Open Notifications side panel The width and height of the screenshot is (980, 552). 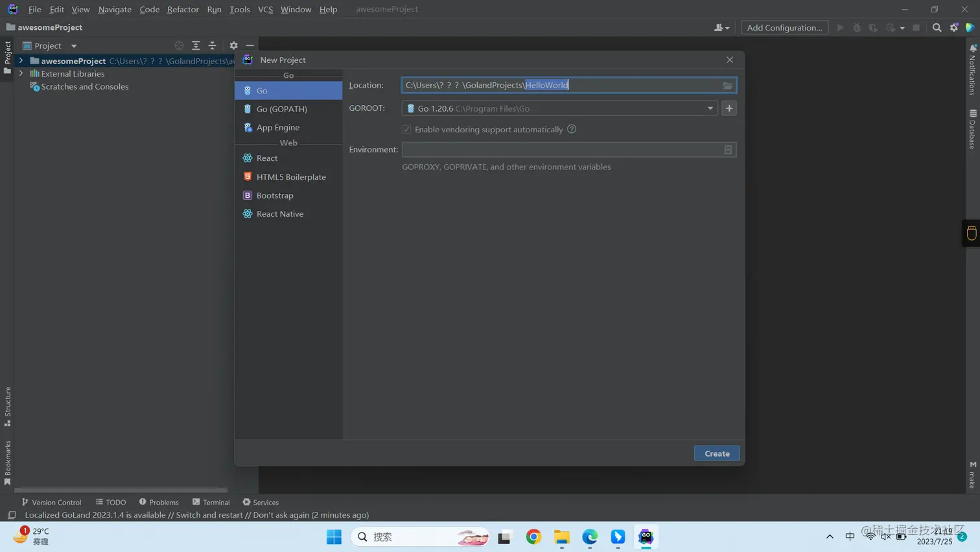coord(972,69)
